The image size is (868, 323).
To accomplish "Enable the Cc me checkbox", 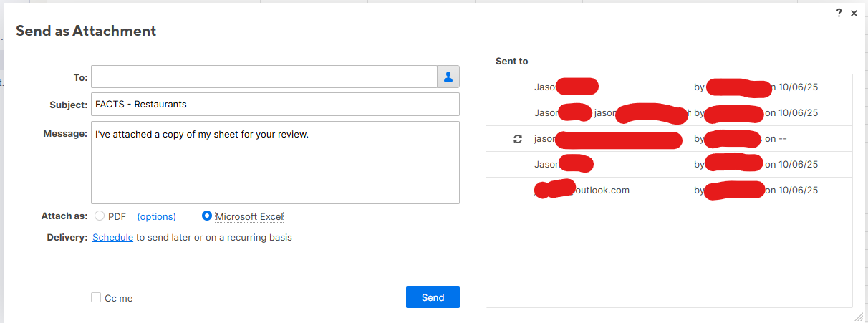I will click(96, 298).
